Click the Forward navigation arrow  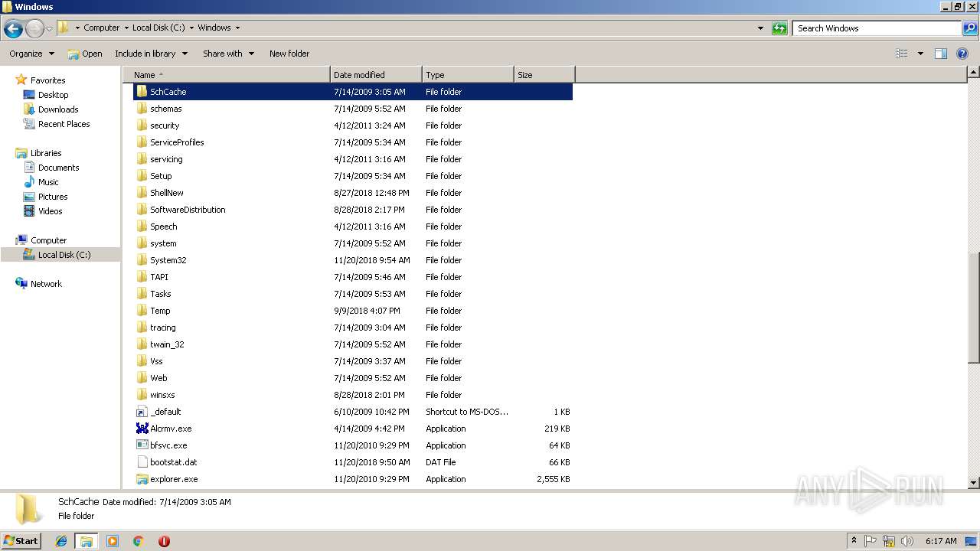[34, 29]
